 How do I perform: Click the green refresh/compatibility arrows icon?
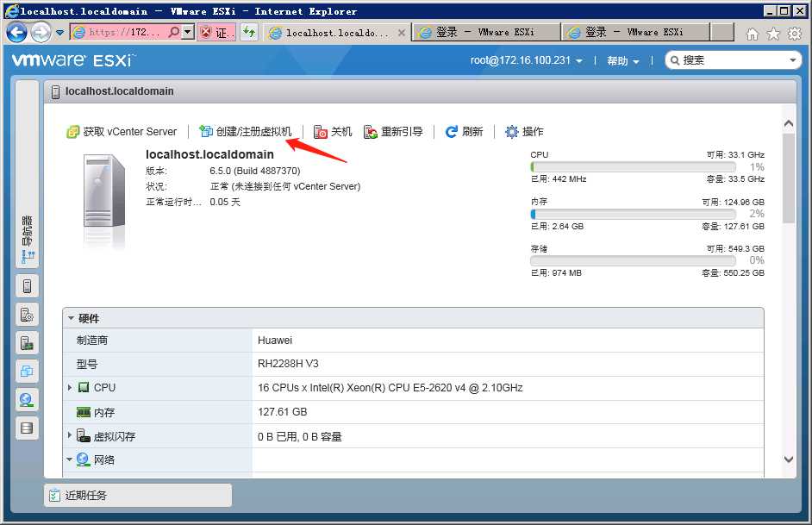(249, 32)
